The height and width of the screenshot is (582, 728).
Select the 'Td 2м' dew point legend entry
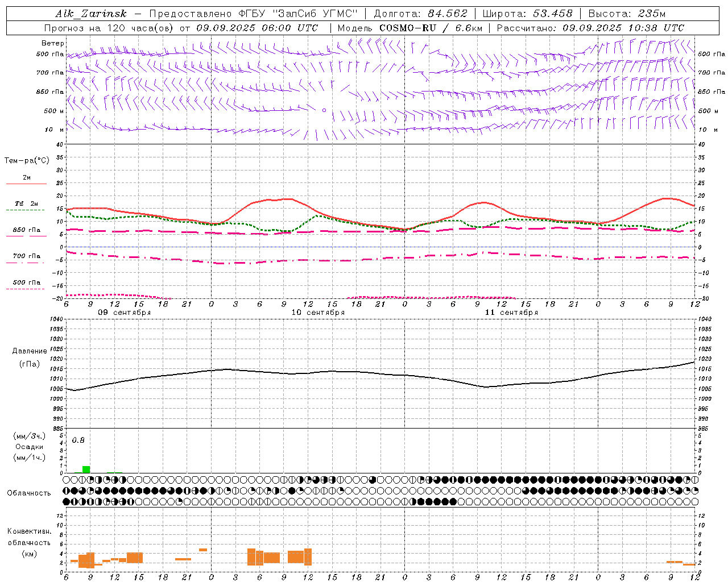[x=27, y=203]
